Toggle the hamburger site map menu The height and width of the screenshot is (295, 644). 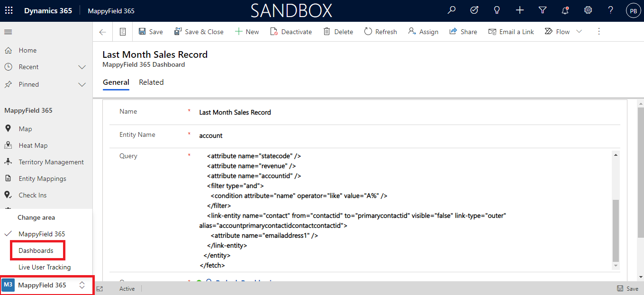pos(8,32)
